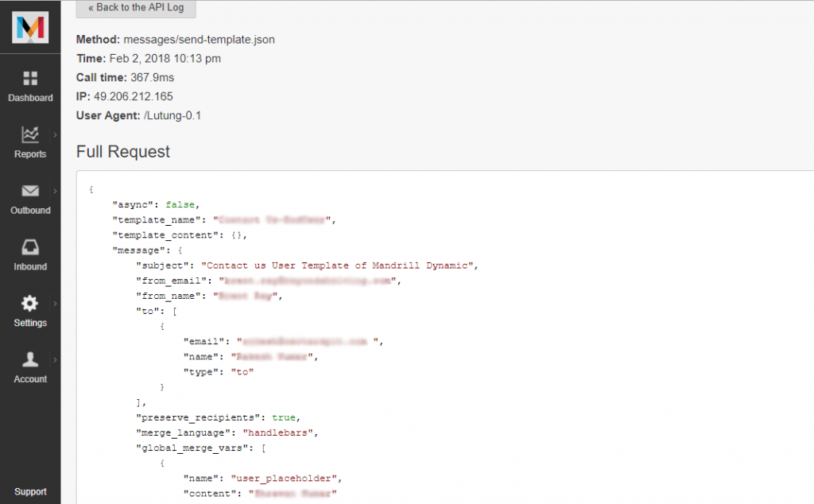This screenshot has height=504, width=814.
Task: Click the Outbound text label
Action: (x=30, y=211)
